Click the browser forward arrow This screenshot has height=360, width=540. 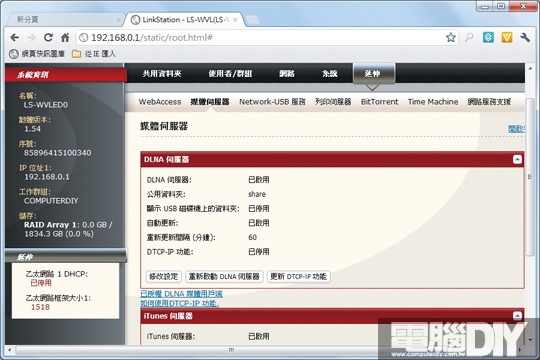point(31,38)
